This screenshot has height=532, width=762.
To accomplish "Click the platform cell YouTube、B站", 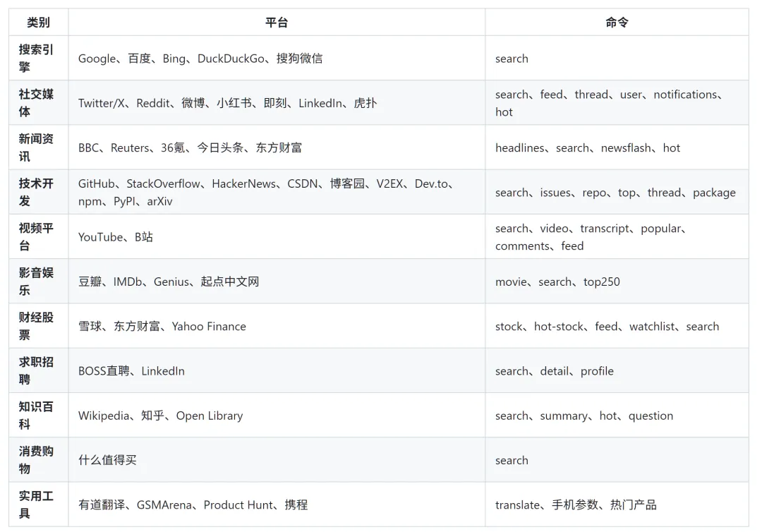I will [x=277, y=237].
